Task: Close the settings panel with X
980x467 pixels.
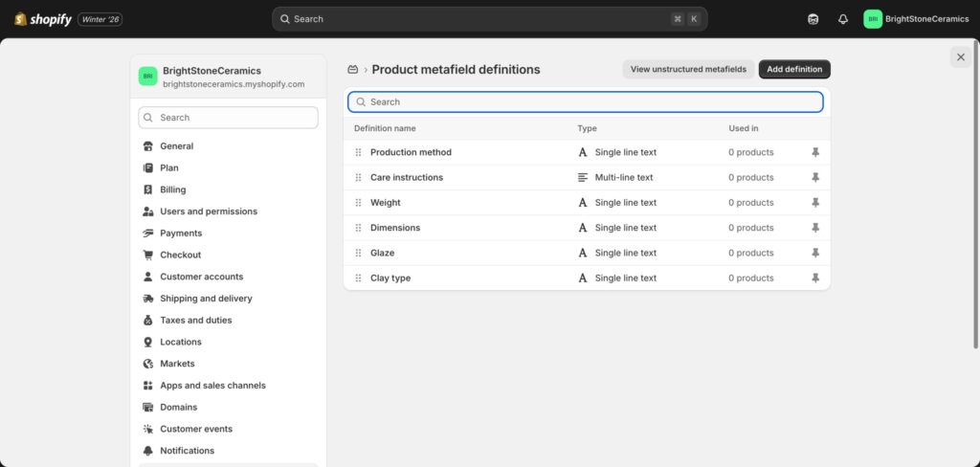Action: click(961, 57)
